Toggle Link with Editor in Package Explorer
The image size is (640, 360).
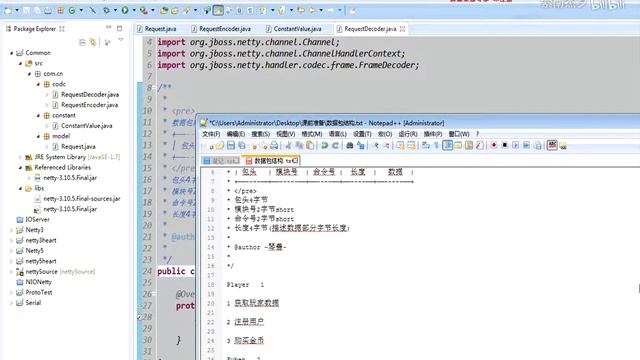click(93, 42)
